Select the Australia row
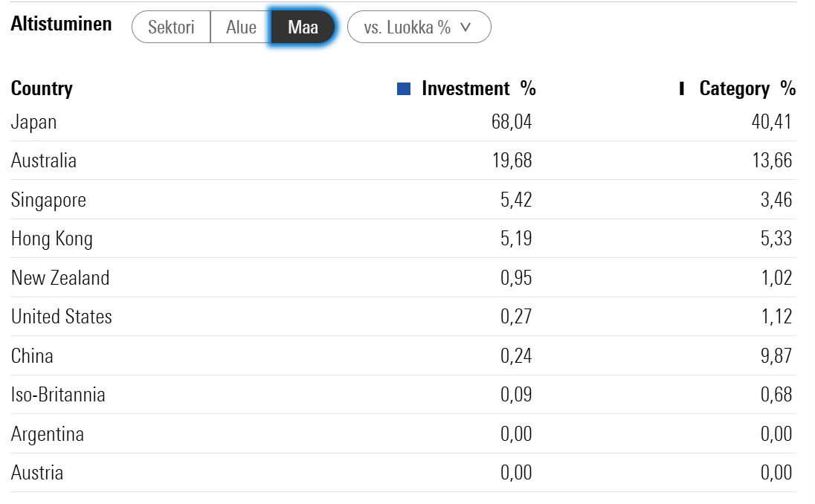The height and width of the screenshot is (504, 815). (403, 161)
